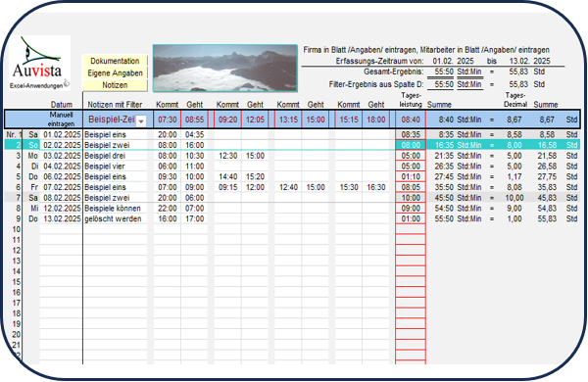The height and width of the screenshot is (382, 588).
Task: Click the Filter-Ergebnis aus Spalte D label
Action: 376,84
